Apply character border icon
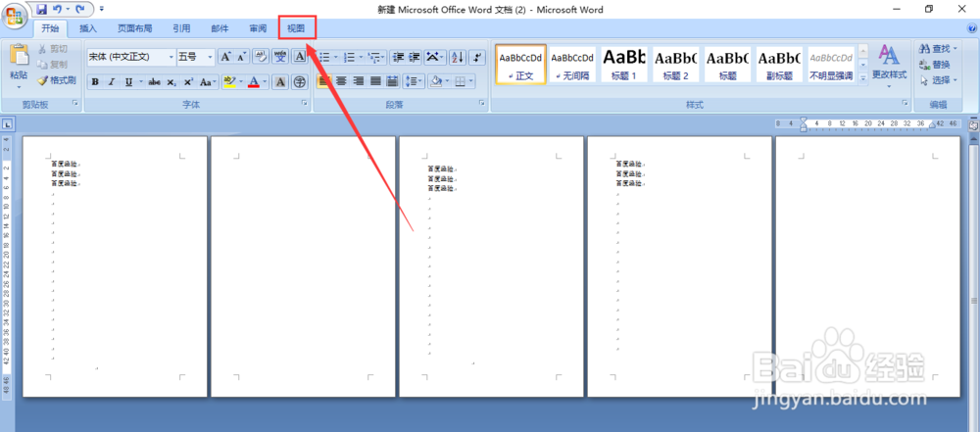 [299, 57]
